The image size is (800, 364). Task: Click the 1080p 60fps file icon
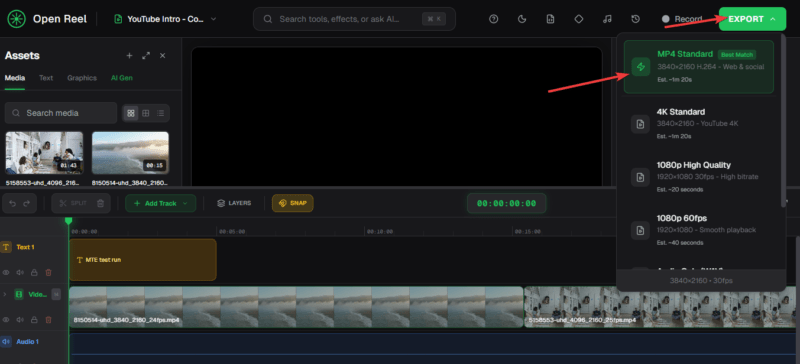(640, 230)
